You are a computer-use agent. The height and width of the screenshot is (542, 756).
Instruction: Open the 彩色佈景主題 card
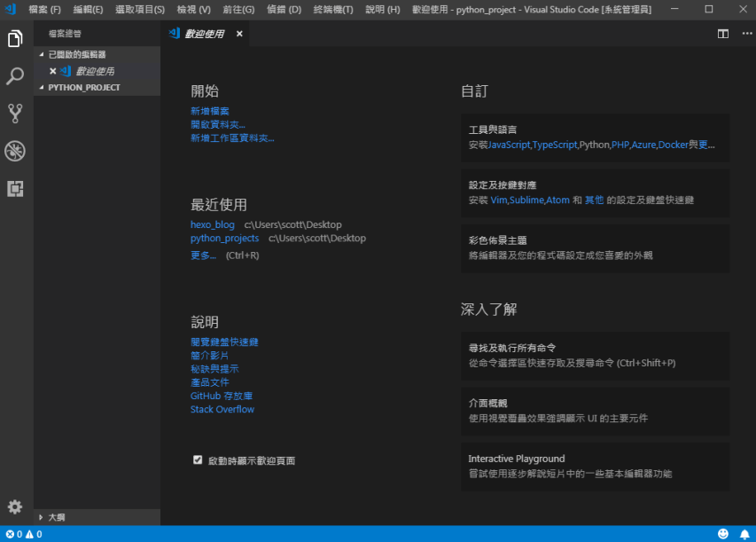(595, 248)
